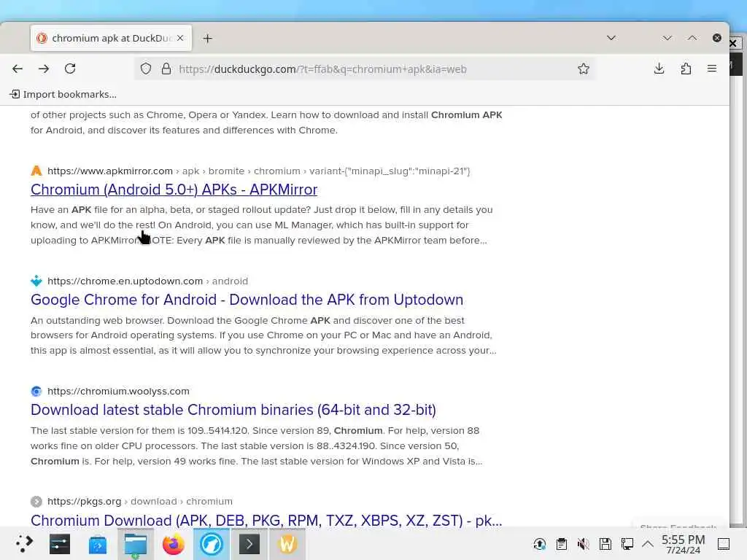Open Google Chrome for Android Uptodown link
Screen dimensions: 747x560
(x=247, y=300)
